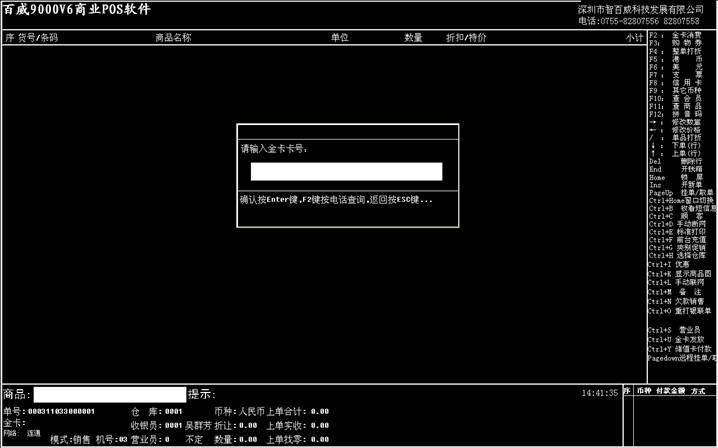Click the gold card number input field
The height and width of the screenshot is (448, 718).
[346, 171]
